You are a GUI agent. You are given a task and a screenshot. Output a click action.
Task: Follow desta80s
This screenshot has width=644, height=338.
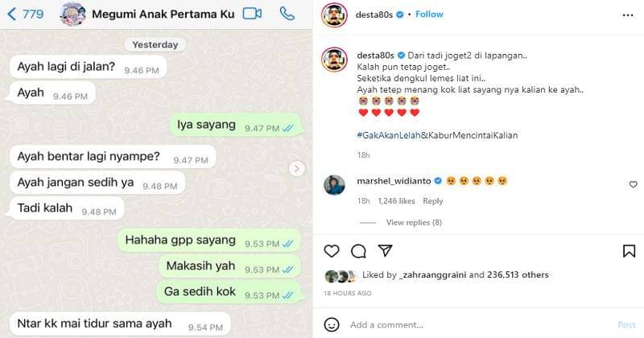coord(429,14)
